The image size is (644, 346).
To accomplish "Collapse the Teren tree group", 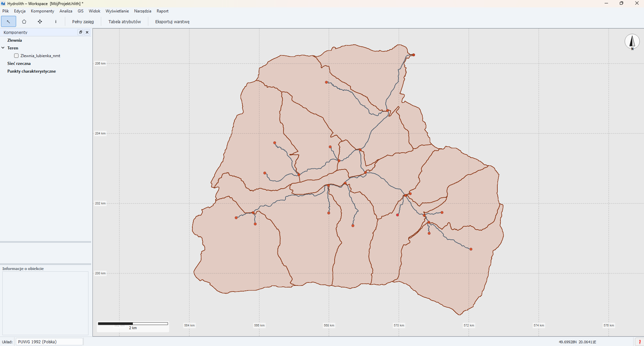I will (3, 48).
